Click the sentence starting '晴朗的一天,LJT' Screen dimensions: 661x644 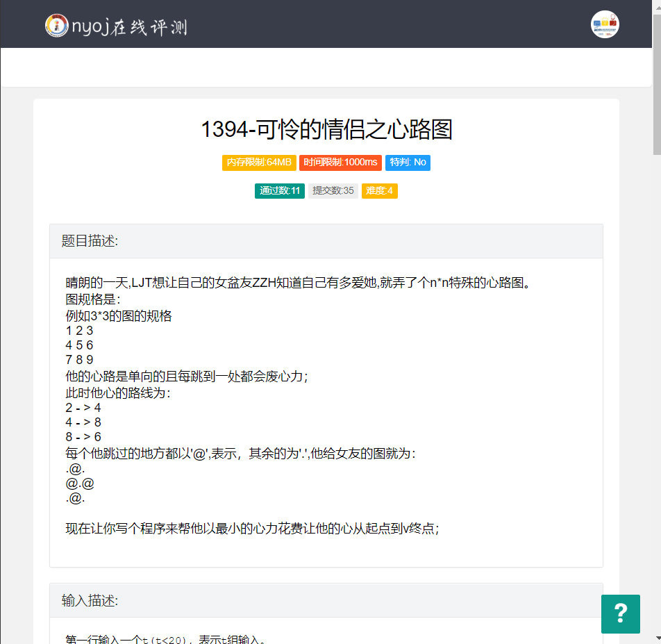[x=297, y=283]
